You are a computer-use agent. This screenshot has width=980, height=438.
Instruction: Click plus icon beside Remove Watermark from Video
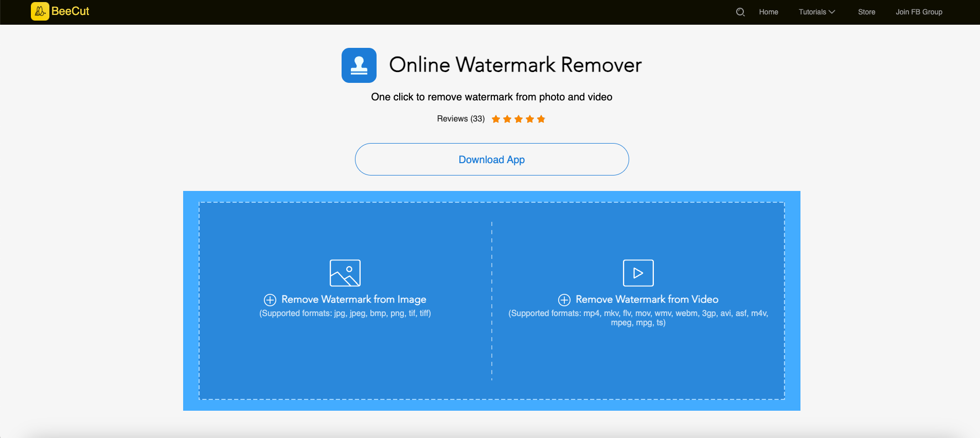coord(564,300)
